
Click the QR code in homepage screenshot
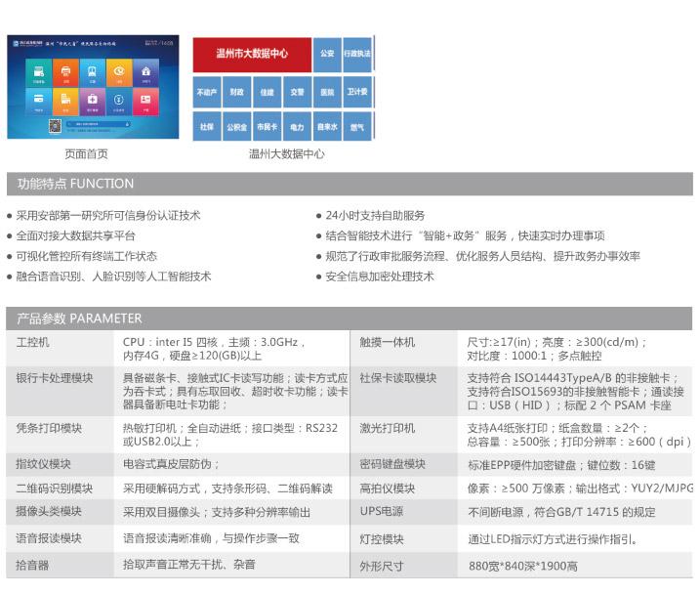[x=56, y=125]
